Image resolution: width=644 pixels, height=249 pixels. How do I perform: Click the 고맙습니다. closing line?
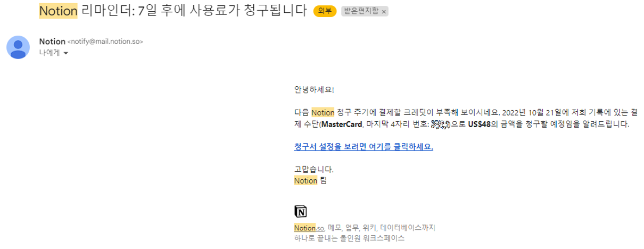click(314, 170)
